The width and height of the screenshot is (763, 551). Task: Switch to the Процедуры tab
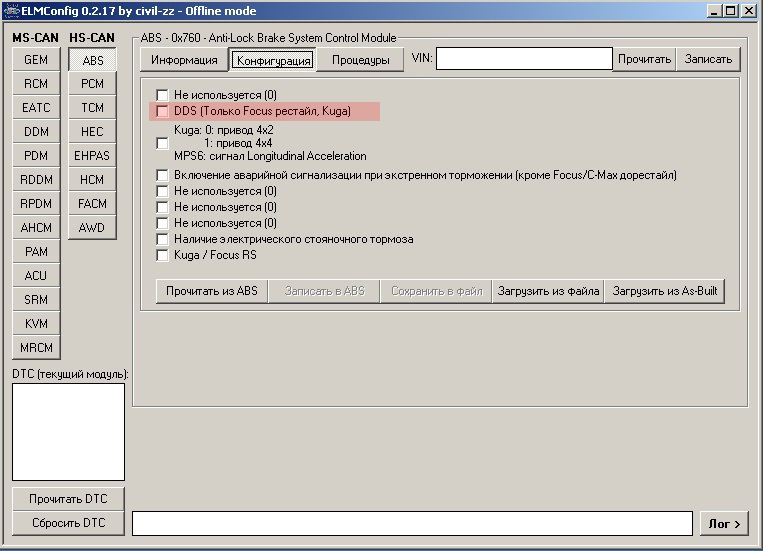[361, 60]
